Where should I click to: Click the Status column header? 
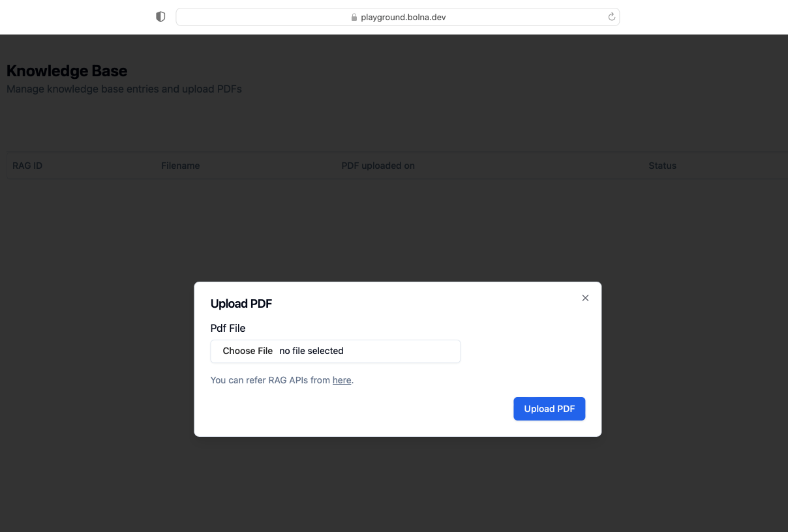point(662,166)
